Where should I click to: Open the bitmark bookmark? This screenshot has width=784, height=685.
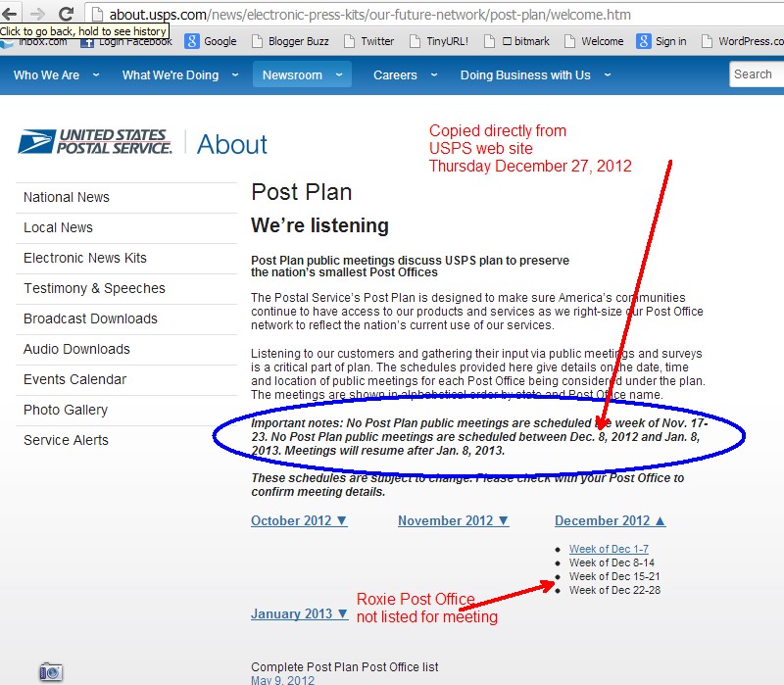[x=525, y=41]
